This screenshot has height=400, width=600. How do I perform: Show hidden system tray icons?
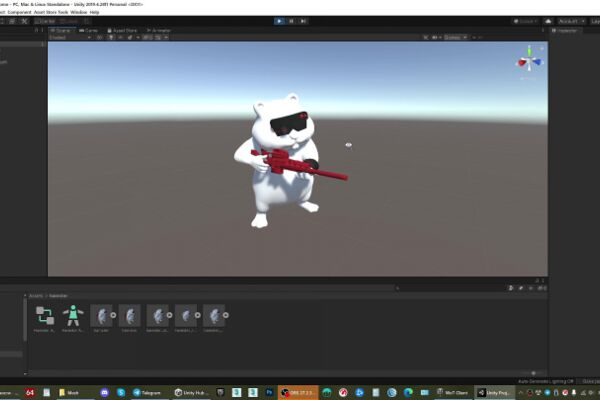[520, 392]
